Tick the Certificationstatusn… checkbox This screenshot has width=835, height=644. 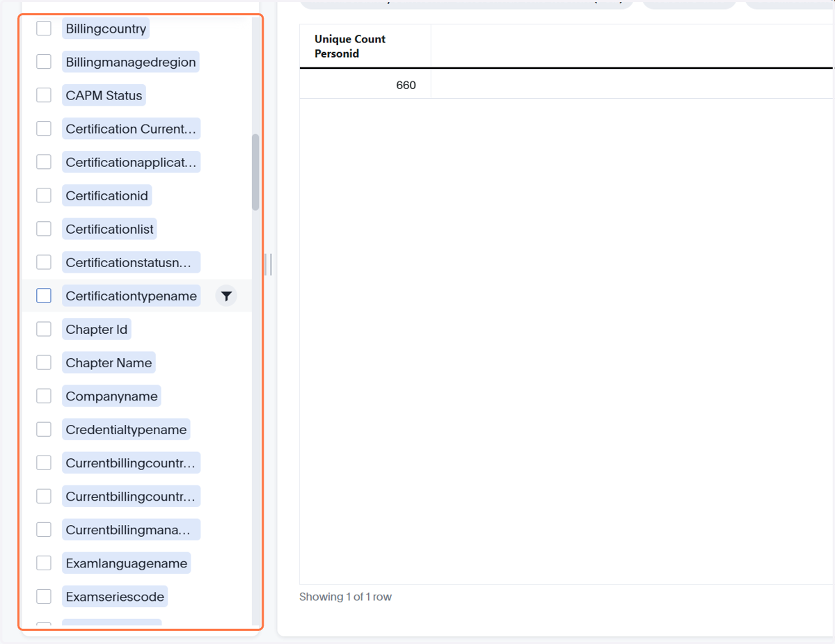[44, 262]
